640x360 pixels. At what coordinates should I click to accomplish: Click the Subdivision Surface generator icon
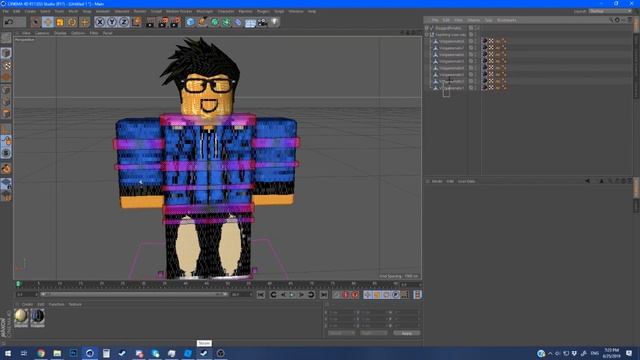pyautogui.click(x=214, y=22)
